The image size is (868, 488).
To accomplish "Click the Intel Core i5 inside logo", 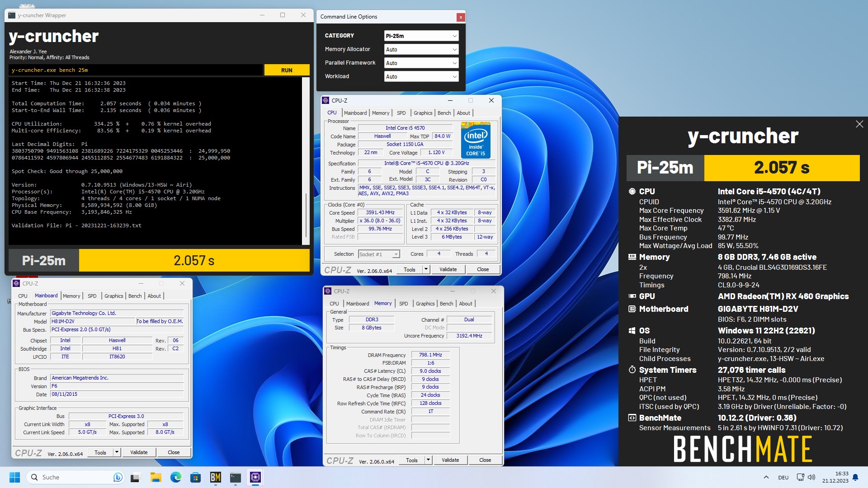I will pos(476,140).
